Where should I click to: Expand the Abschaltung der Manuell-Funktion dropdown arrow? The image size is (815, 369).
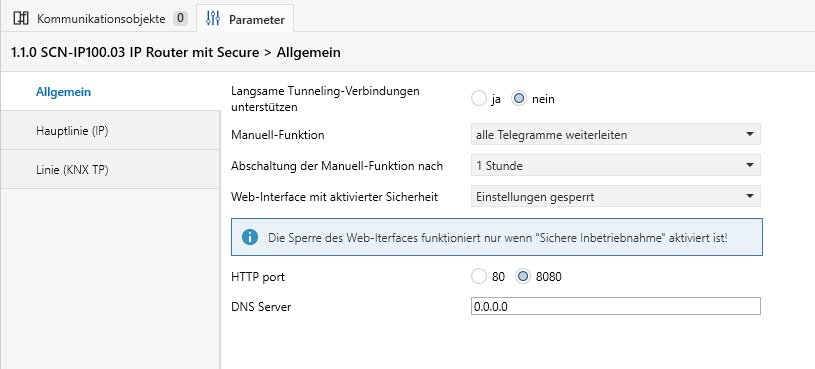[750, 165]
